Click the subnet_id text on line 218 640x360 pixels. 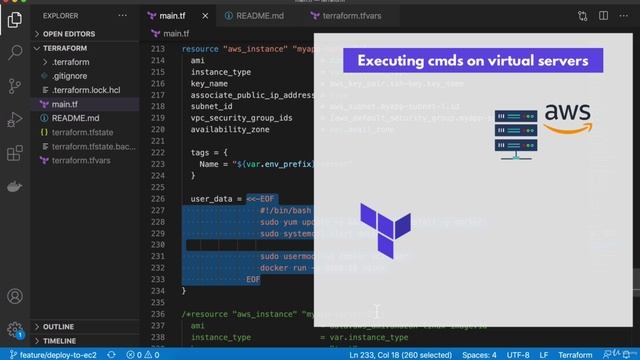211,106
